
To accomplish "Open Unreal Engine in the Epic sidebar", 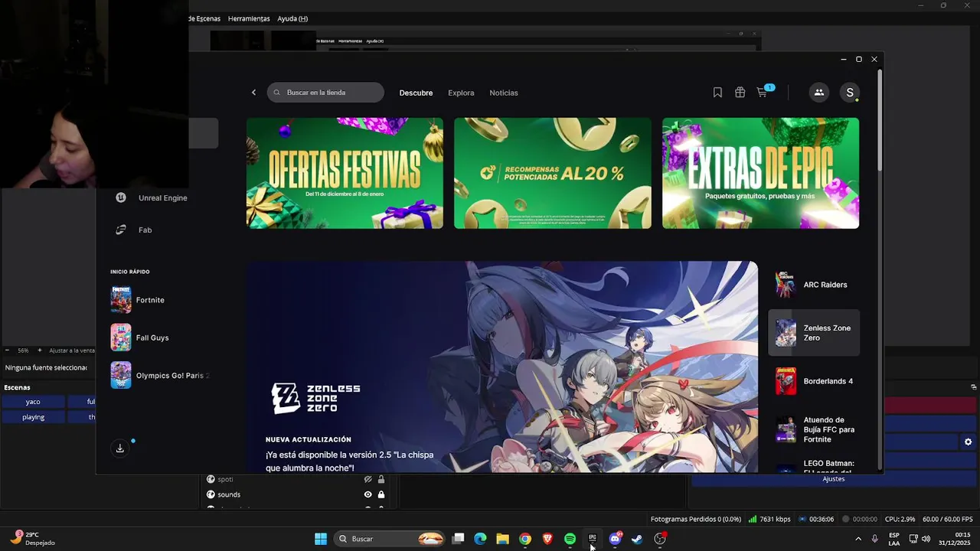I will 152,197.
